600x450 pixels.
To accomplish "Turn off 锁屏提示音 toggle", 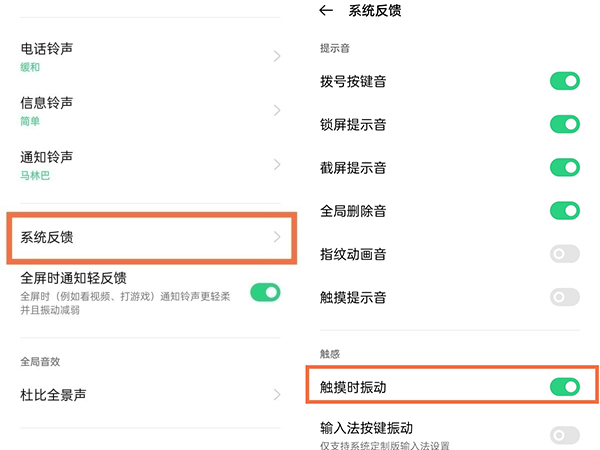I will [565, 125].
